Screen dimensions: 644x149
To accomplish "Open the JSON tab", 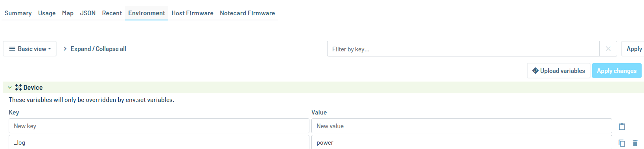I will pos(88,13).
